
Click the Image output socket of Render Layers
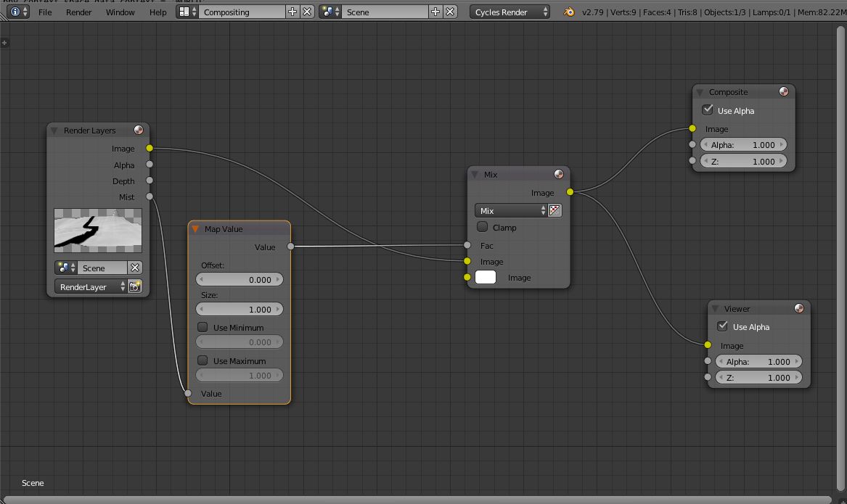[149, 149]
